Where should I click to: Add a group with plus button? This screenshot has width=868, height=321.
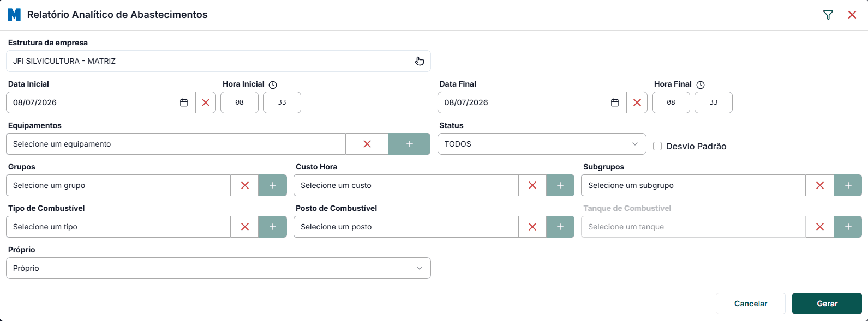coord(273,185)
